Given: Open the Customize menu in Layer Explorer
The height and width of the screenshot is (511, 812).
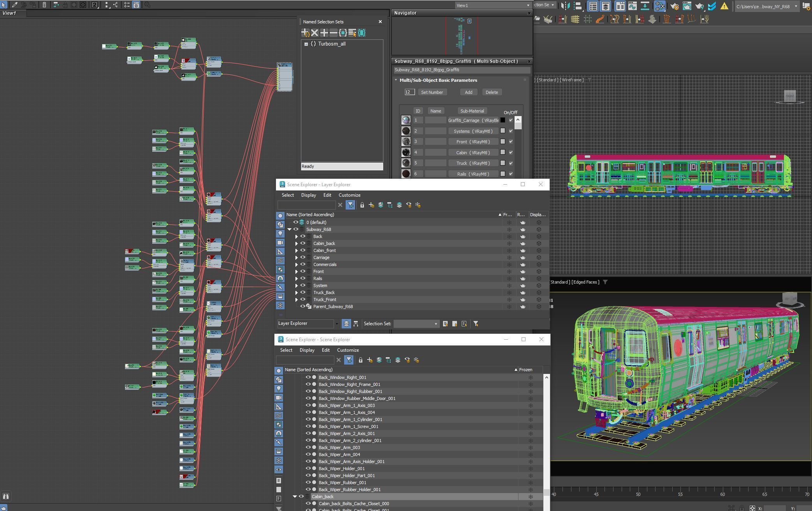Looking at the screenshot, I should point(349,195).
